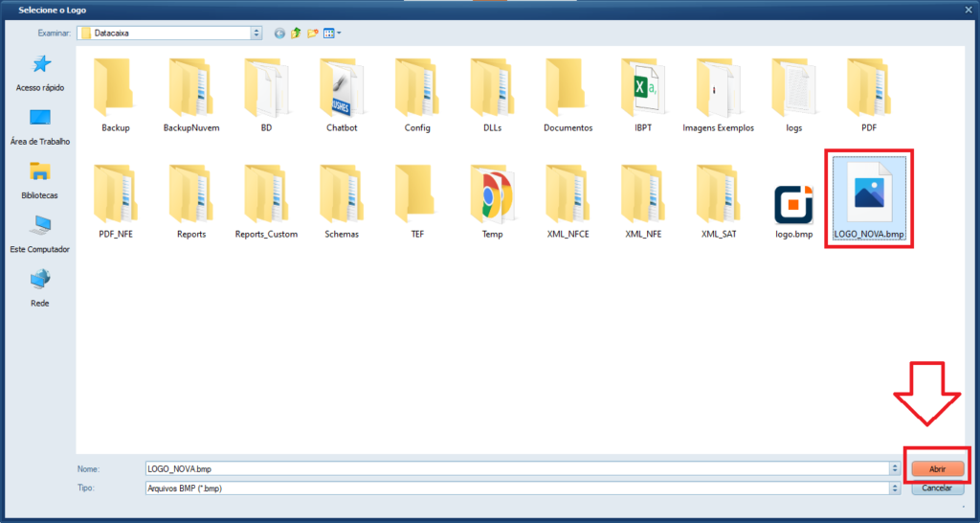Select Acesso rápido in the sidebar
The image size is (980, 523).
40,72
